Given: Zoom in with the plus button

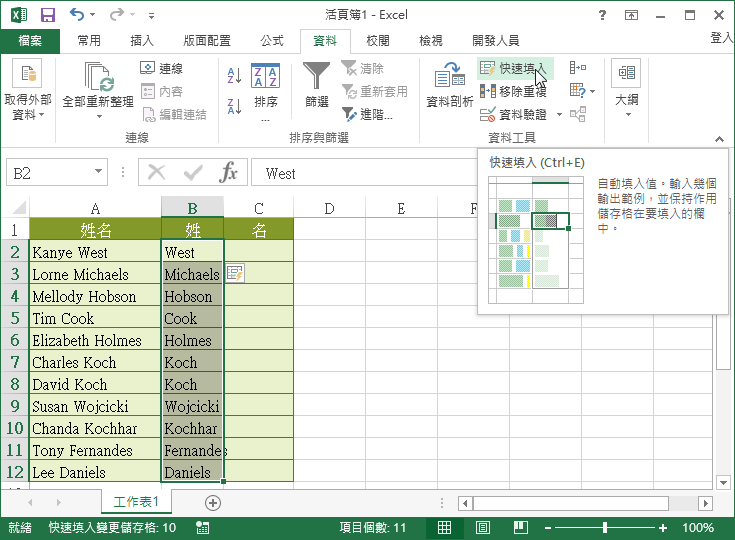Looking at the screenshot, I should [x=663, y=528].
